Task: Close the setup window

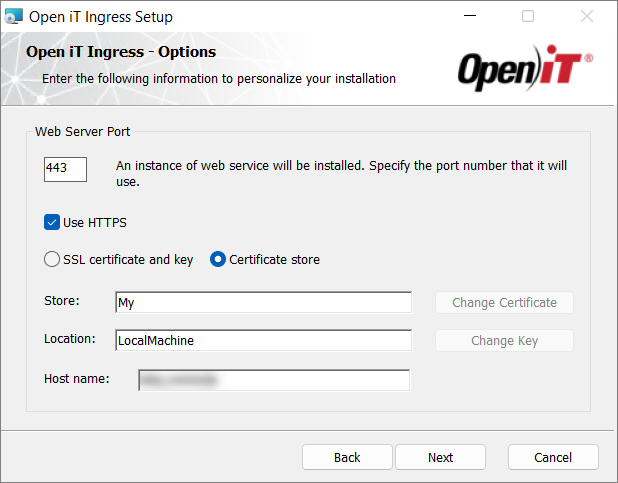Action: pyautogui.click(x=587, y=16)
